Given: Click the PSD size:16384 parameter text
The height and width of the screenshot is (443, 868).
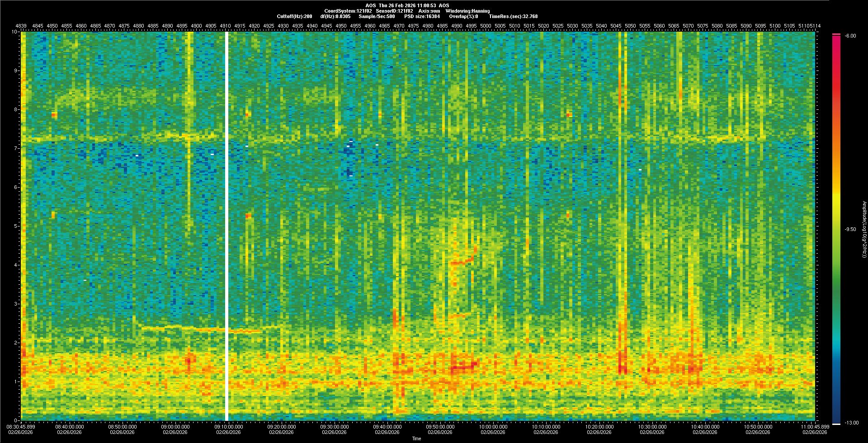Looking at the screenshot, I should 422,16.
